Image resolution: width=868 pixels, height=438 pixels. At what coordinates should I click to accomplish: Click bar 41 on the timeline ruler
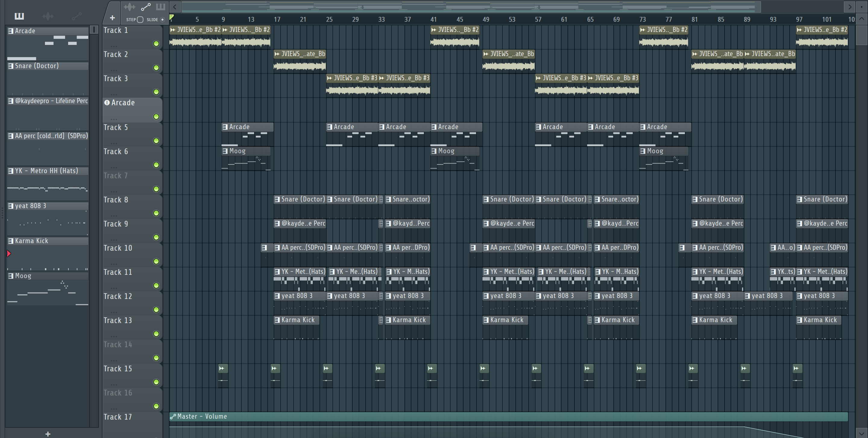(x=434, y=20)
